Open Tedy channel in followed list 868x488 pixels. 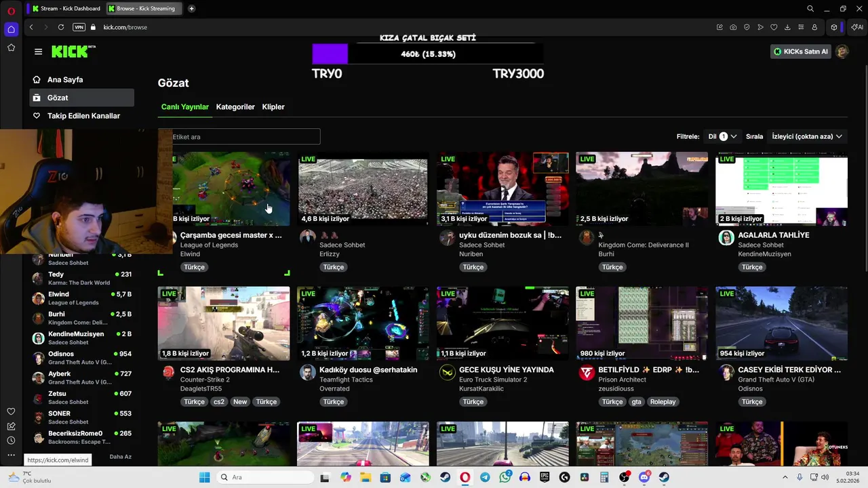click(x=81, y=278)
